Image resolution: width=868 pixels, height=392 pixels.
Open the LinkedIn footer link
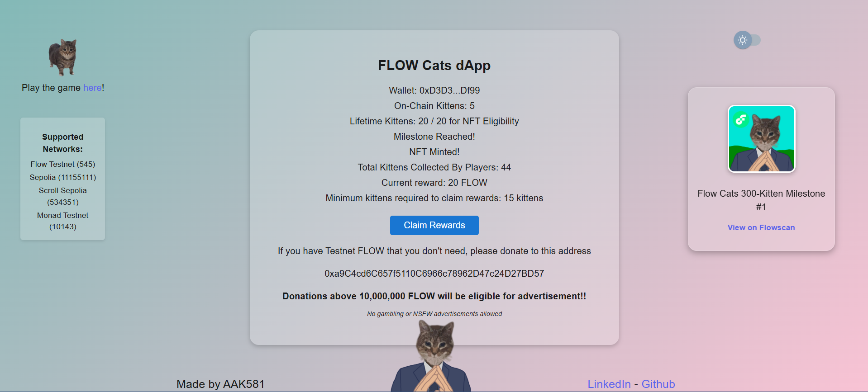click(x=609, y=384)
